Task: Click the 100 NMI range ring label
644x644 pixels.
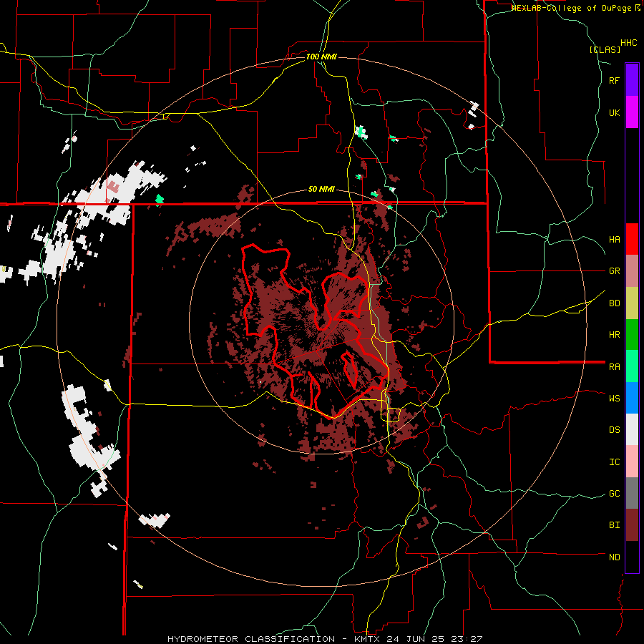Action: click(x=321, y=57)
